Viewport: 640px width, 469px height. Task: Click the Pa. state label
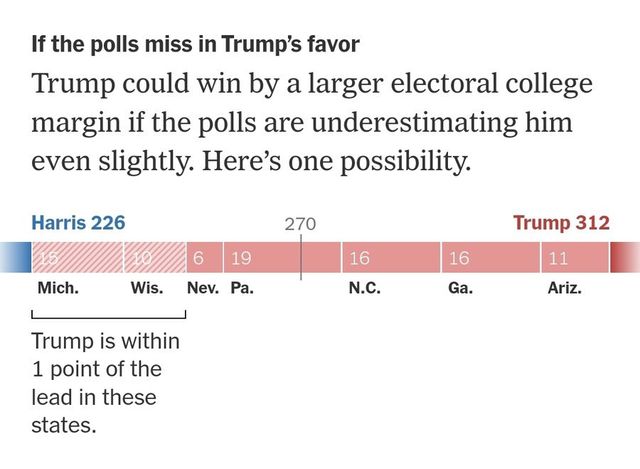(x=241, y=289)
